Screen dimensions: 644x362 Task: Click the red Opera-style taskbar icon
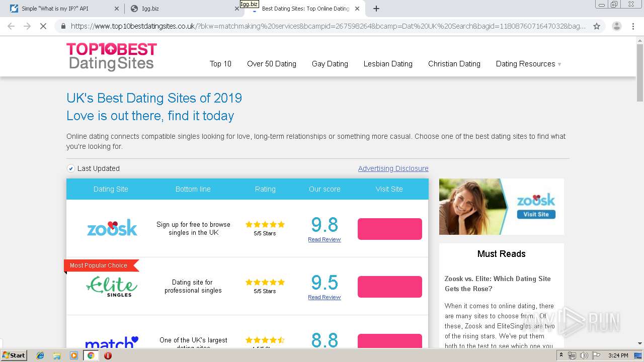pyautogui.click(x=108, y=355)
